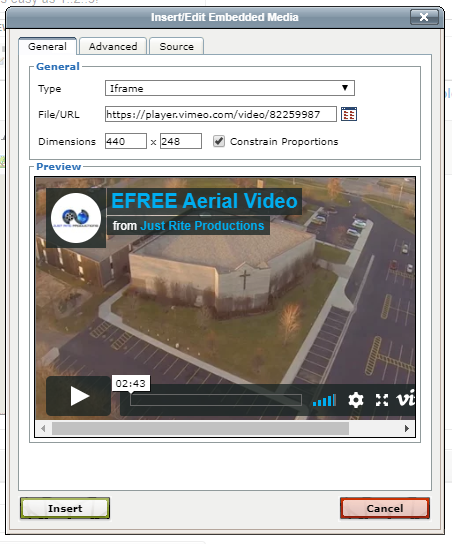Click the preview scrollbar's right arrow
452x544 pixels.
(407, 428)
